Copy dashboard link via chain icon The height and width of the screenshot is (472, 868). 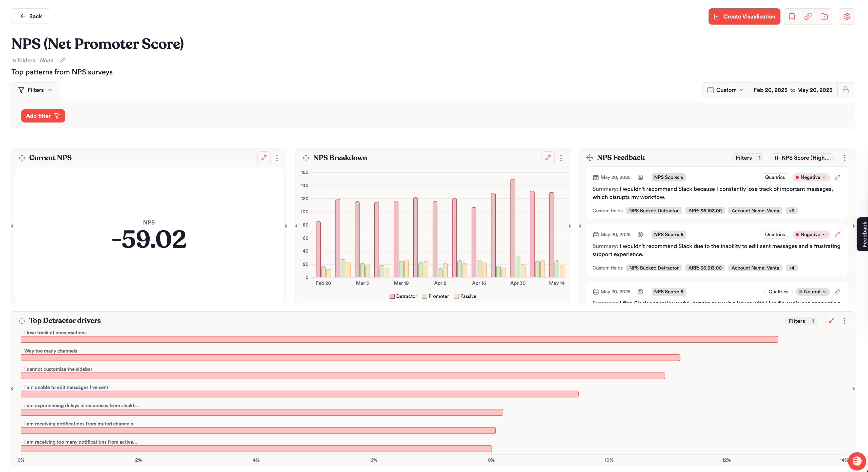(x=808, y=16)
